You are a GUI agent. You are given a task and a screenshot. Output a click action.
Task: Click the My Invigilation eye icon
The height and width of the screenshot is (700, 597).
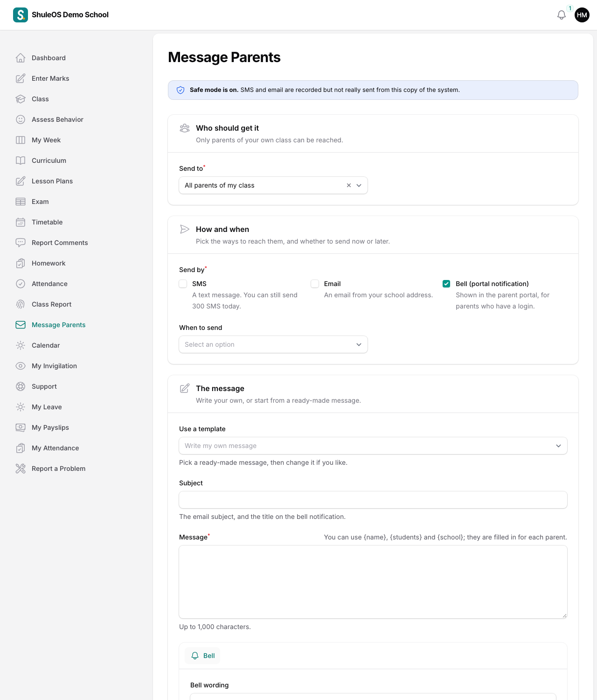pos(21,366)
